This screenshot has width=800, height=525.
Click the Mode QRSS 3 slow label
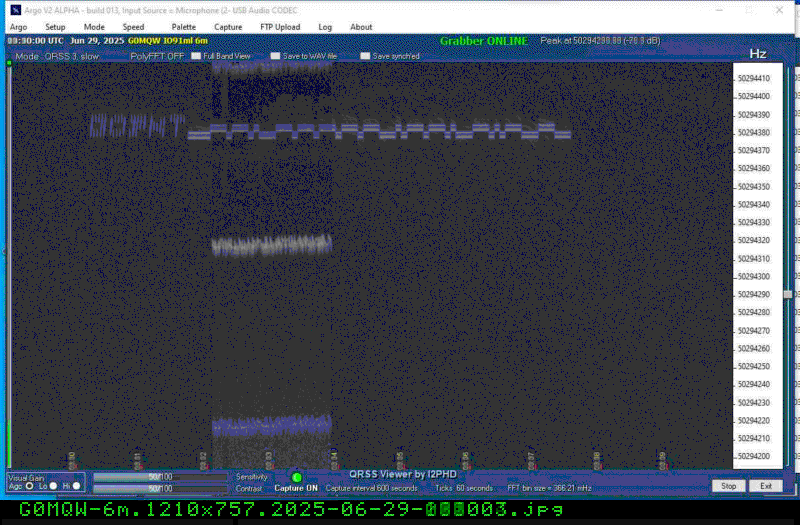coord(57,56)
